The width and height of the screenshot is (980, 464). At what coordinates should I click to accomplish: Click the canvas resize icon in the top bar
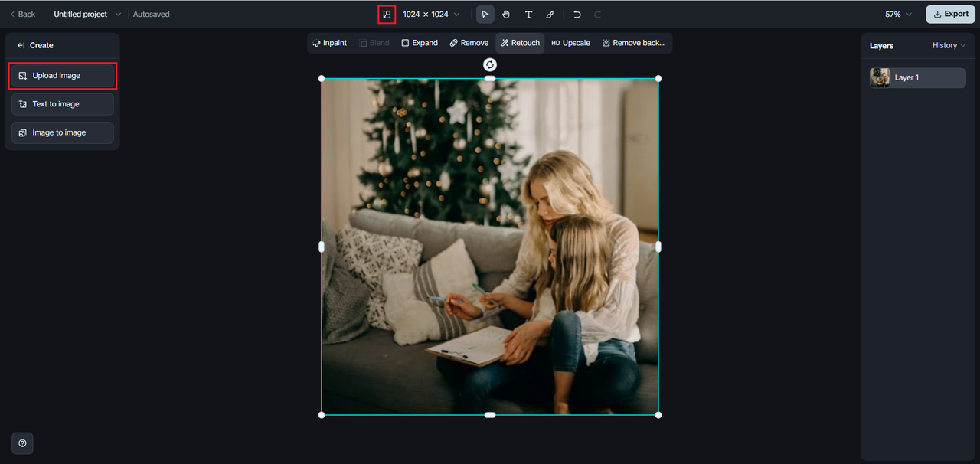click(x=387, y=14)
